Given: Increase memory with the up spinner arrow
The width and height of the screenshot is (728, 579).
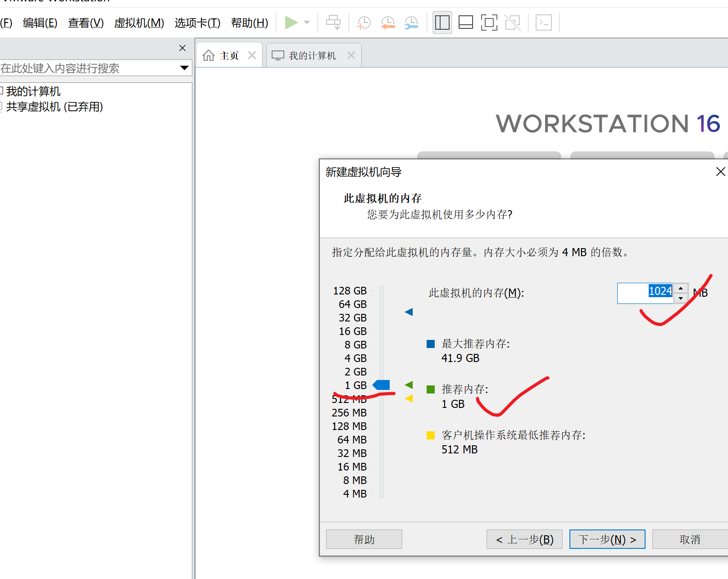Looking at the screenshot, I should coord(681,288).
